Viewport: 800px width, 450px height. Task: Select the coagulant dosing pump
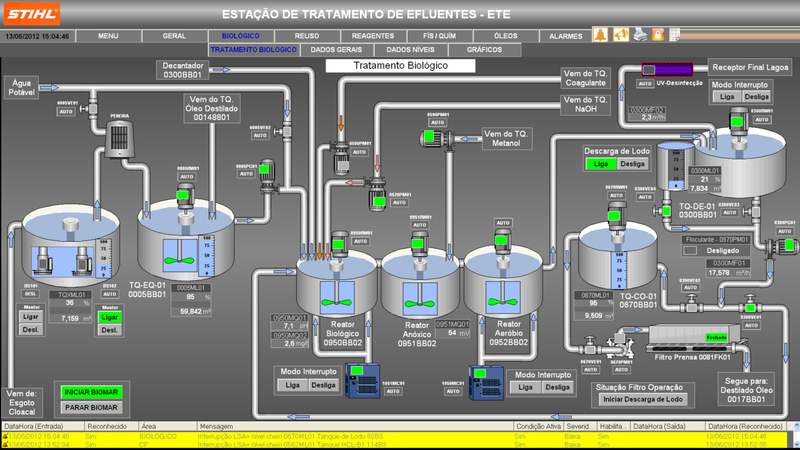[340, 159]
